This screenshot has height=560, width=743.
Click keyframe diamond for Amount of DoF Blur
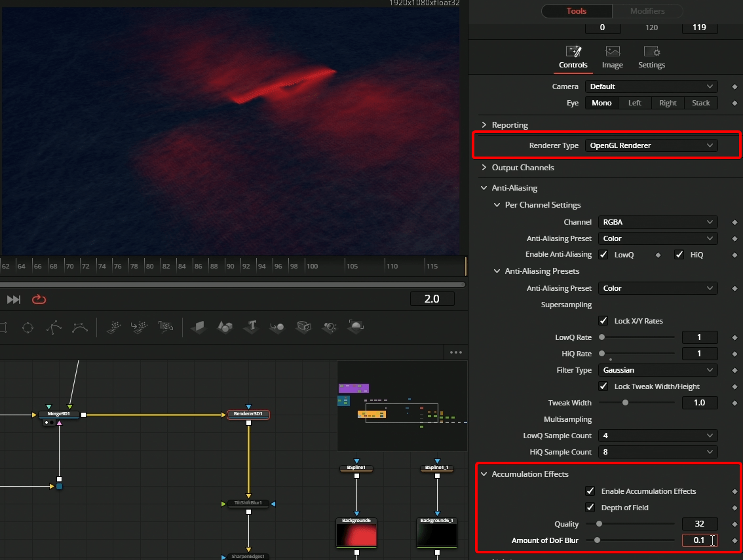(734, 540)
